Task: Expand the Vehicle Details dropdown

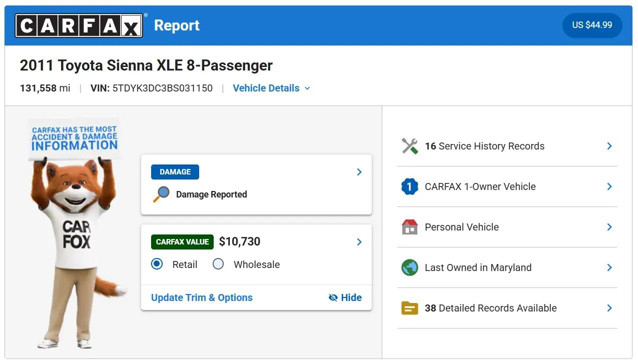Action: (x=271, y=88)
